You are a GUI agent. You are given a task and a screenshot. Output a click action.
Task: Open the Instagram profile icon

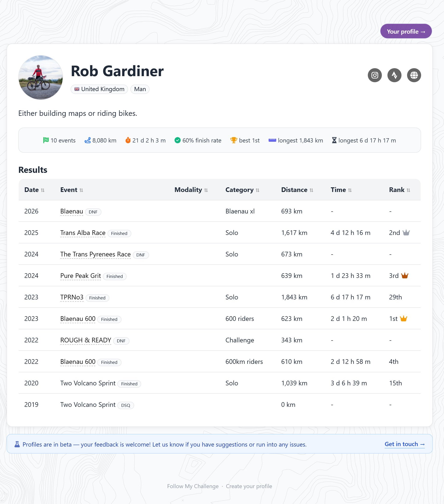pos(375,75)
